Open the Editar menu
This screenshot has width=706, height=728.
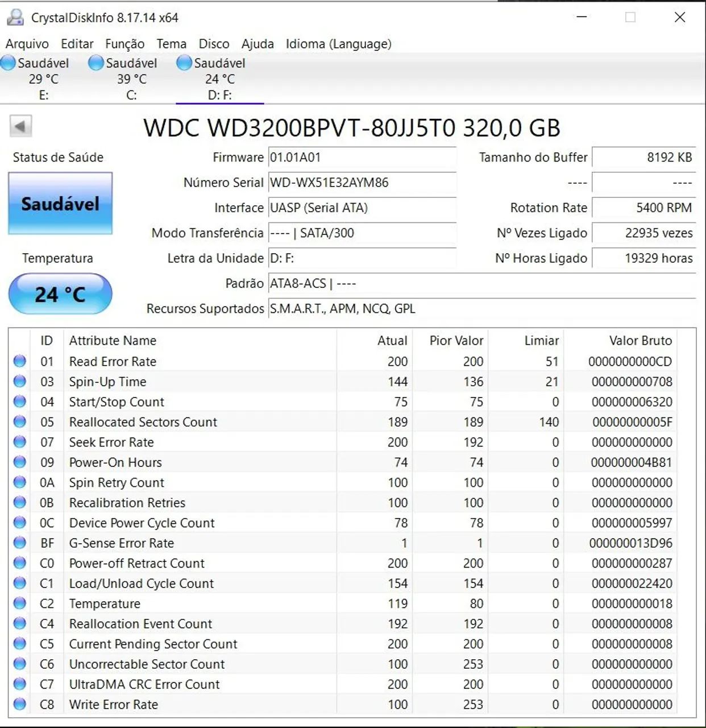(x=77, y=44)
